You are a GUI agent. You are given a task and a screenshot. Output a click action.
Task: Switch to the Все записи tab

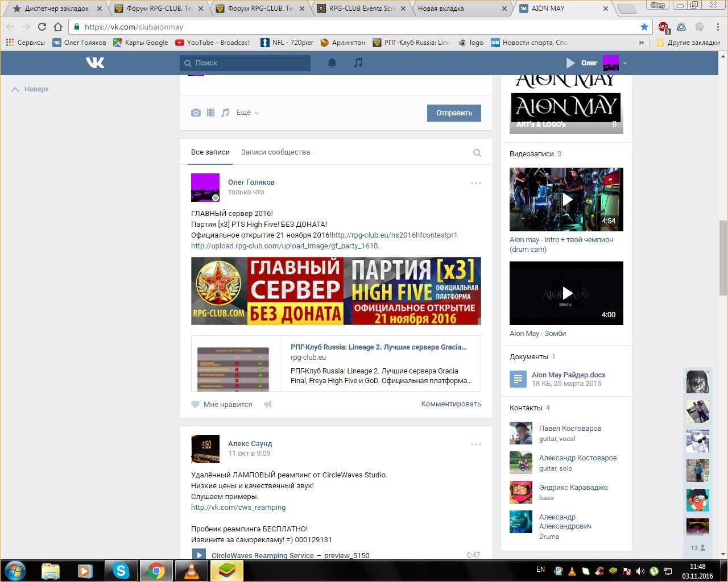(210, 152)
